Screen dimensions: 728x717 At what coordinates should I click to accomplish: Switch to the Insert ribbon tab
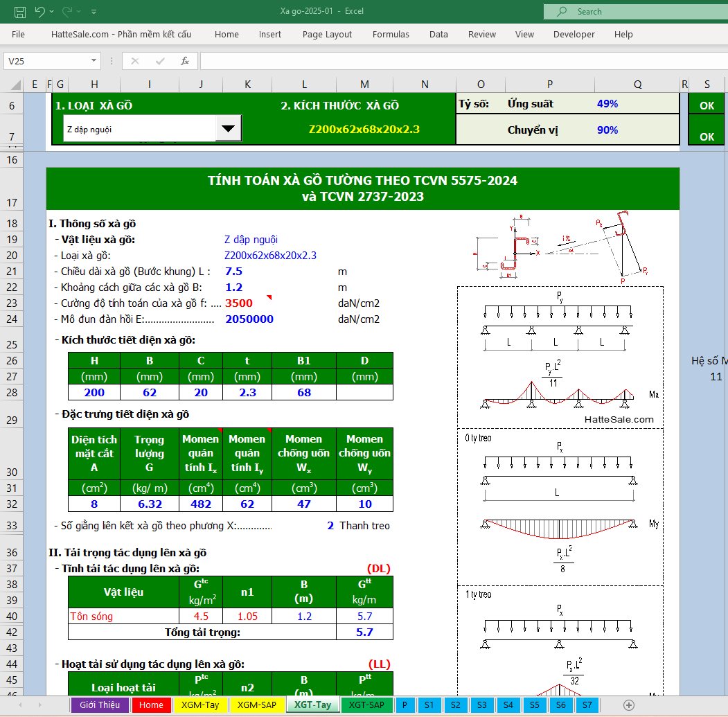click(269, 35)
